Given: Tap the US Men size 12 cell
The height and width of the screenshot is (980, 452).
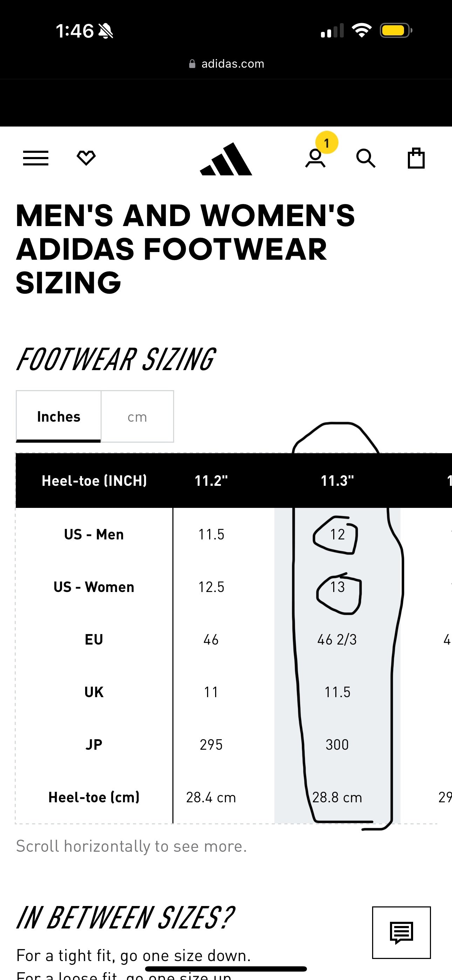Looking at the screenshot, I should (337, 535).
